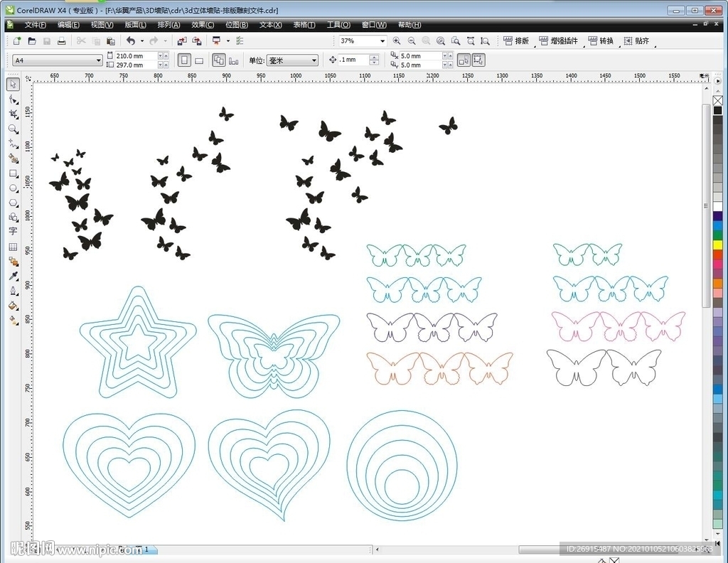Click the Export icon
Image resolution: width=728 pixels, height=563 pixels.
pos(197,41)
